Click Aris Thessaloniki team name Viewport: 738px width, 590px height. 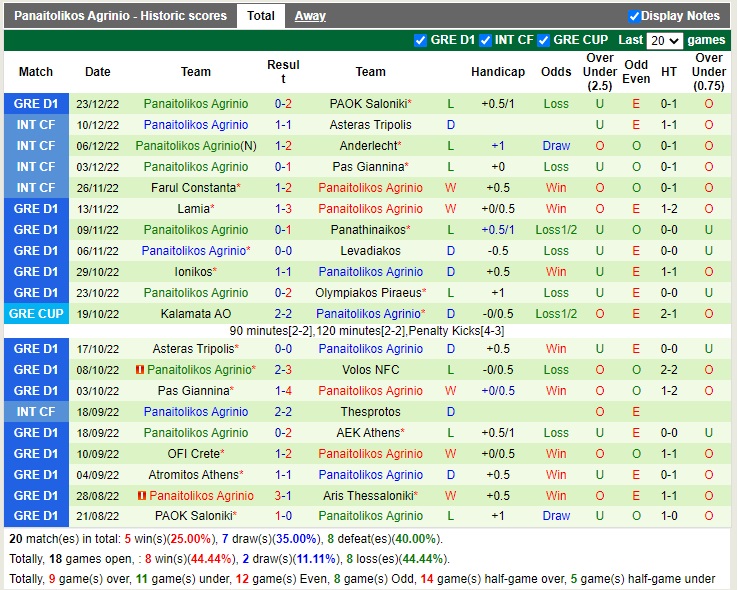click(x=370, y=495)
